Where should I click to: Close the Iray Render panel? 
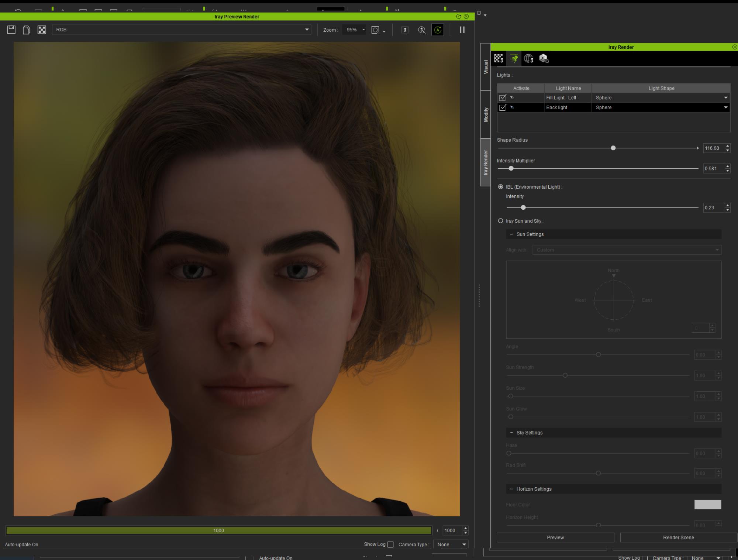(734, 47)
